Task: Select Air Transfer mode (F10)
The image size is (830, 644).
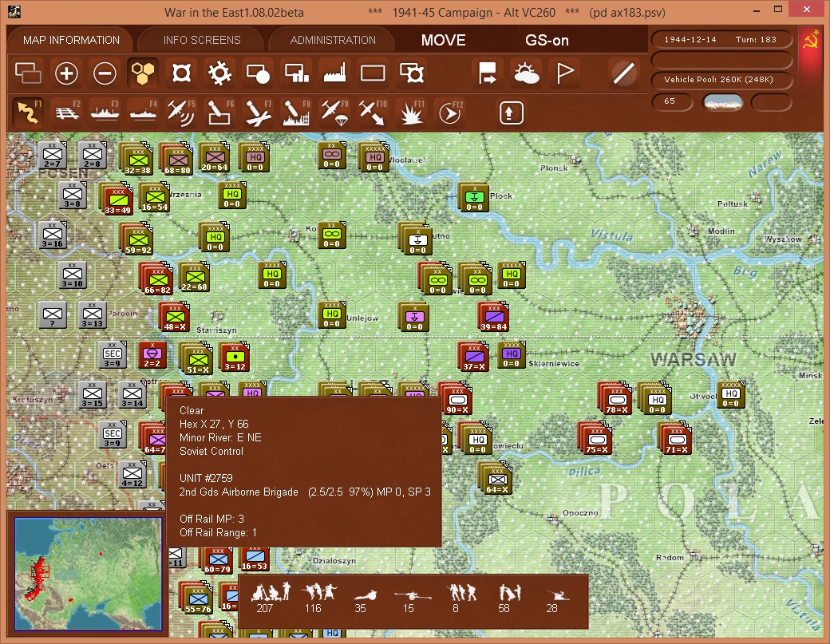Action: click(x=373, y=113)
